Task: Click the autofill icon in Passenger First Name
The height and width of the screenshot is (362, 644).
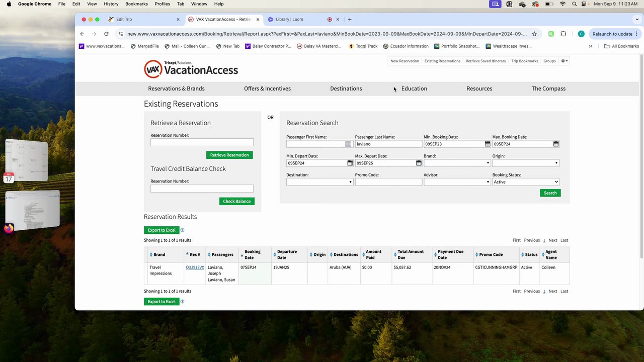Action: point(348,144)
